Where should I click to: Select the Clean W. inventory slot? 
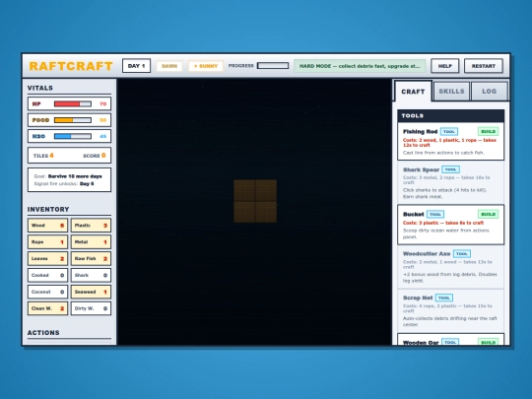[47, 308]
